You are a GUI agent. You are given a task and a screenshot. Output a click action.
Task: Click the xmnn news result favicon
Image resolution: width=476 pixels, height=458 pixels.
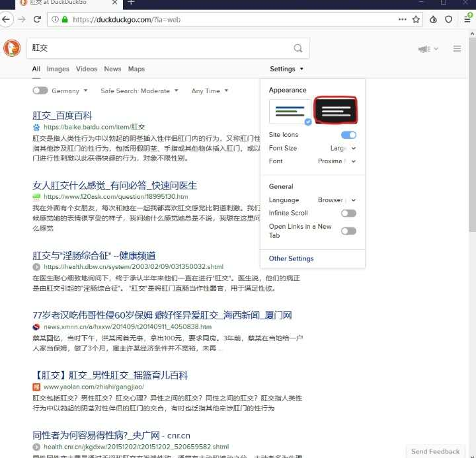36,327
